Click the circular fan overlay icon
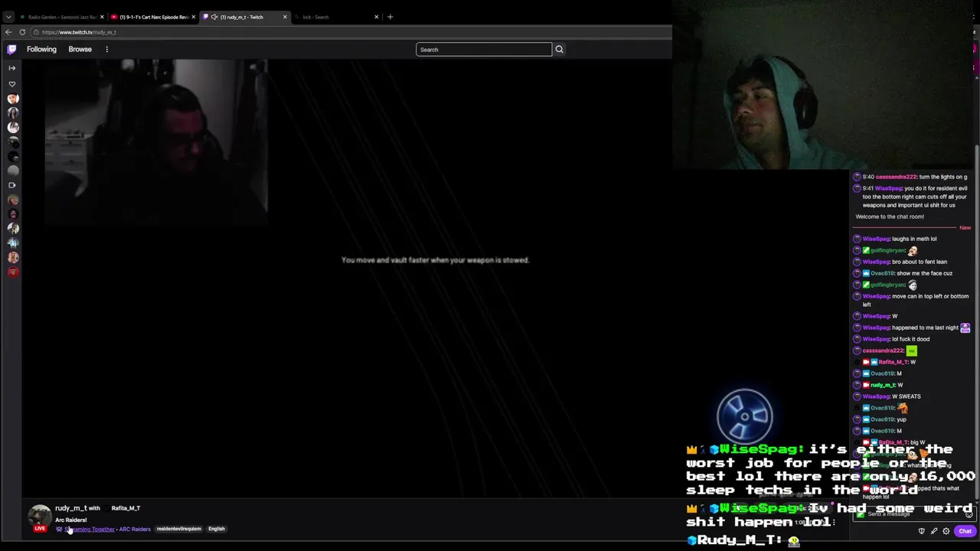 coord(745,416)
